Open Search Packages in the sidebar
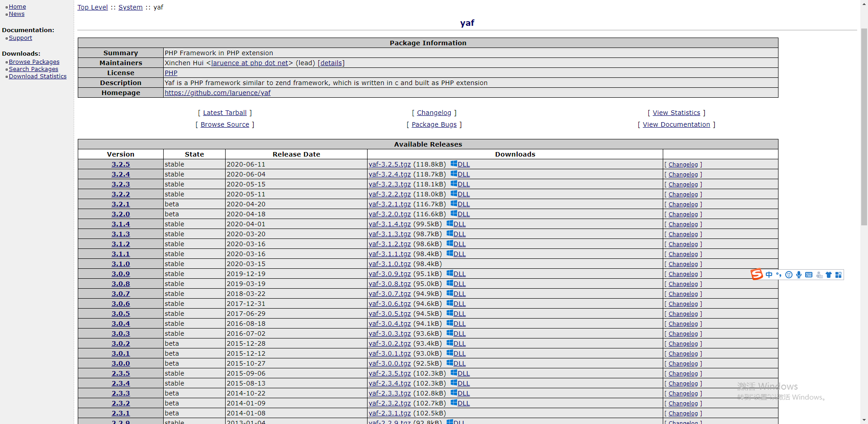 [x=33, y=69]
